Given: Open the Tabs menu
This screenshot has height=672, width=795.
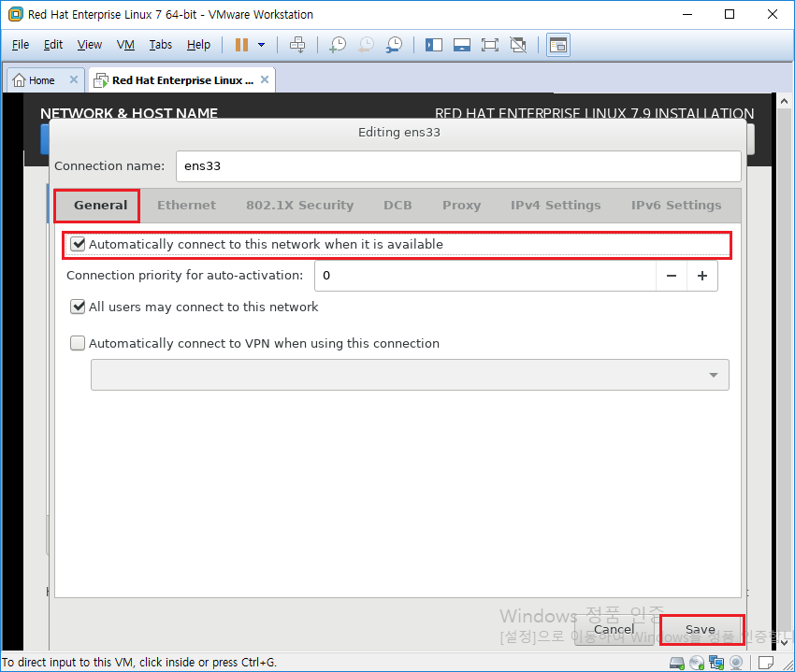Looking at the screenshot, I should tap(161, 45).
